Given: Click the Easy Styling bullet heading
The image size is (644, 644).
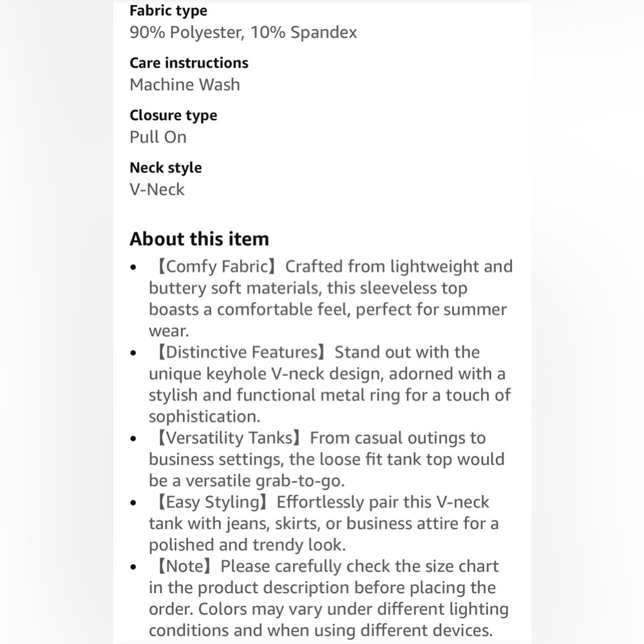Looking at the screenshot, I should coord(213,502).
